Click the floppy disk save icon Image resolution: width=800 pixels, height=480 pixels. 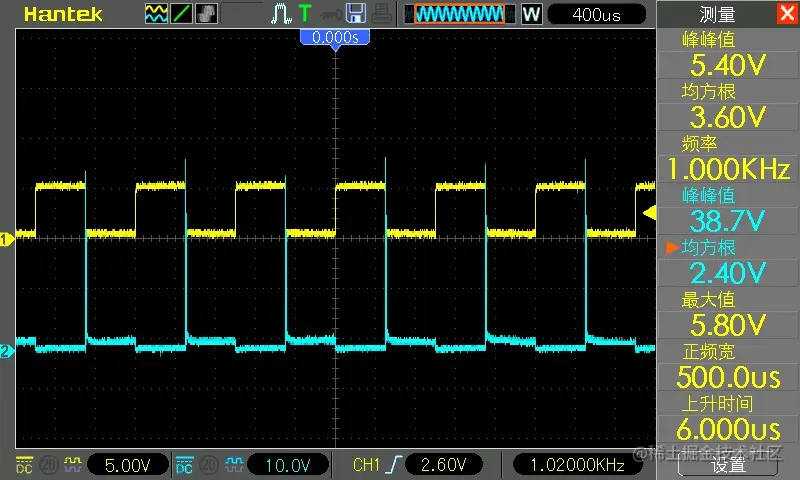356,13
